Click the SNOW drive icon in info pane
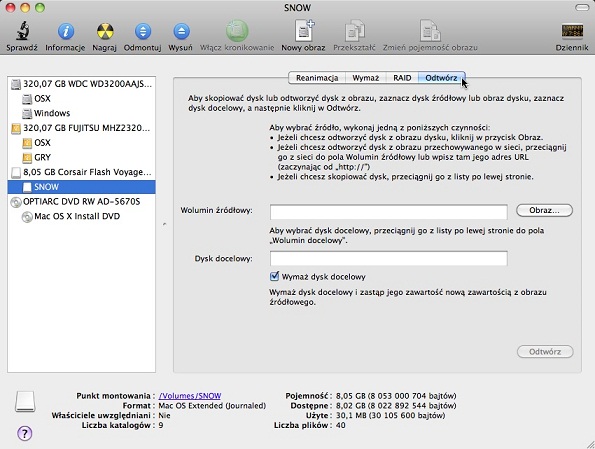595x449 pixels. coord(25,402)
